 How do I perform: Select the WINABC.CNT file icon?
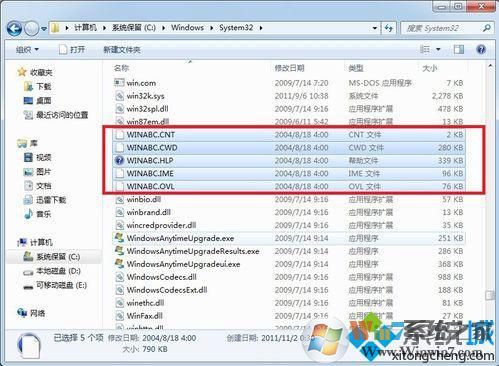(119, 135)
